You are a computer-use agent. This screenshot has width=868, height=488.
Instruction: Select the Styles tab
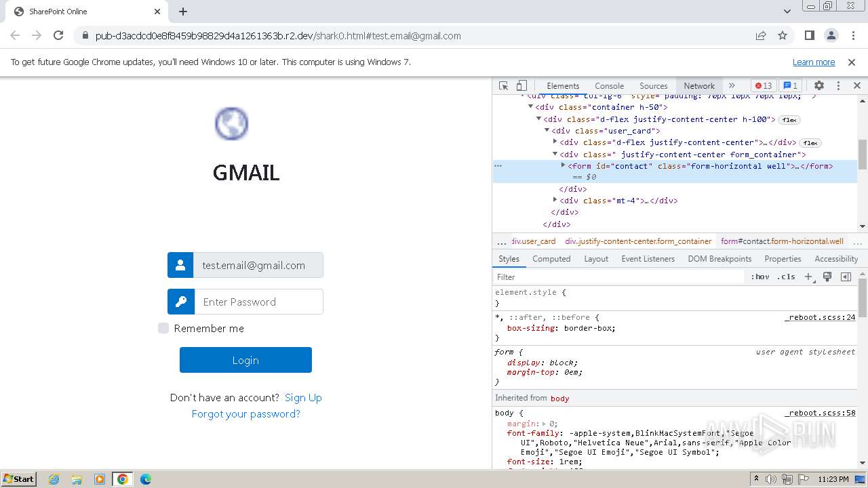click(509, 259)
